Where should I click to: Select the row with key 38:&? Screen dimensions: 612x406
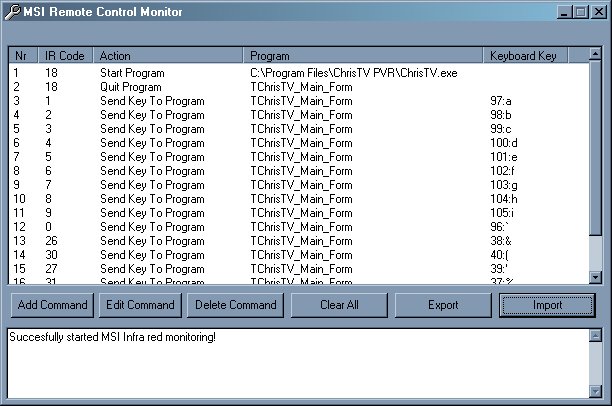tap(299, 241)
